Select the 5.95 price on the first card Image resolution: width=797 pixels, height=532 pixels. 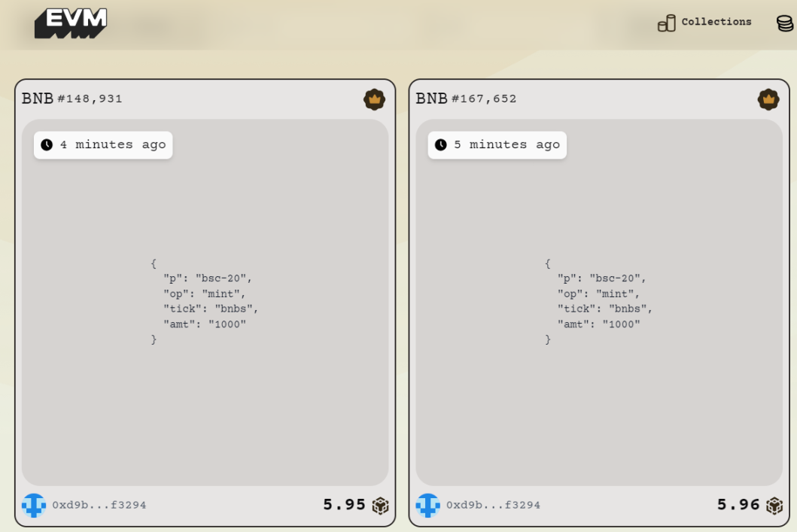point(344,505)
